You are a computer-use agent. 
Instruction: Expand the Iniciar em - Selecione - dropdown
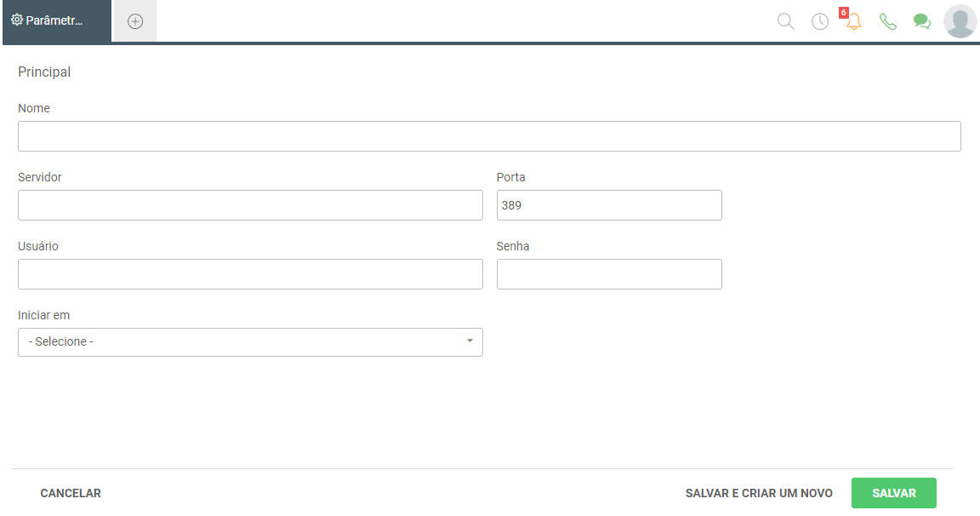tap(250, 342)
